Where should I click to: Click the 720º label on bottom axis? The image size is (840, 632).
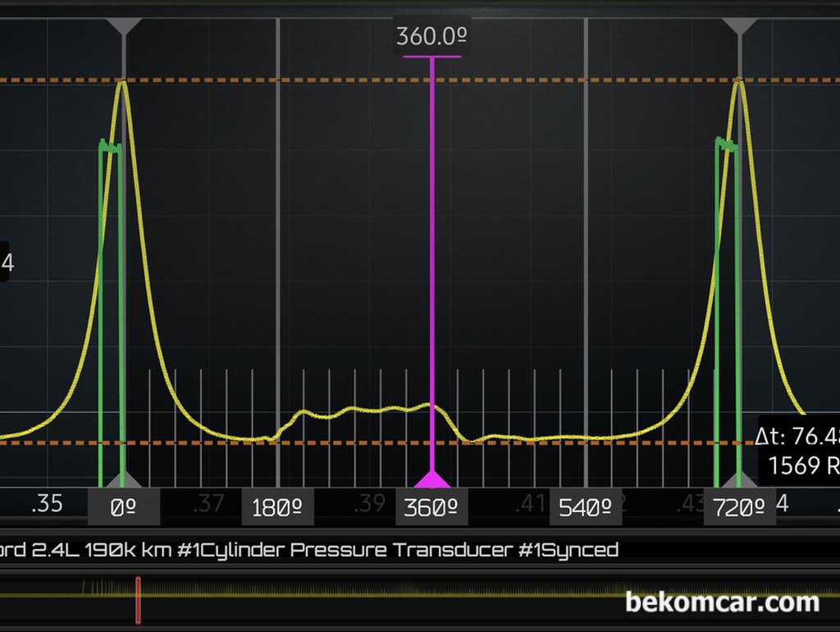(x=739, y=507)
